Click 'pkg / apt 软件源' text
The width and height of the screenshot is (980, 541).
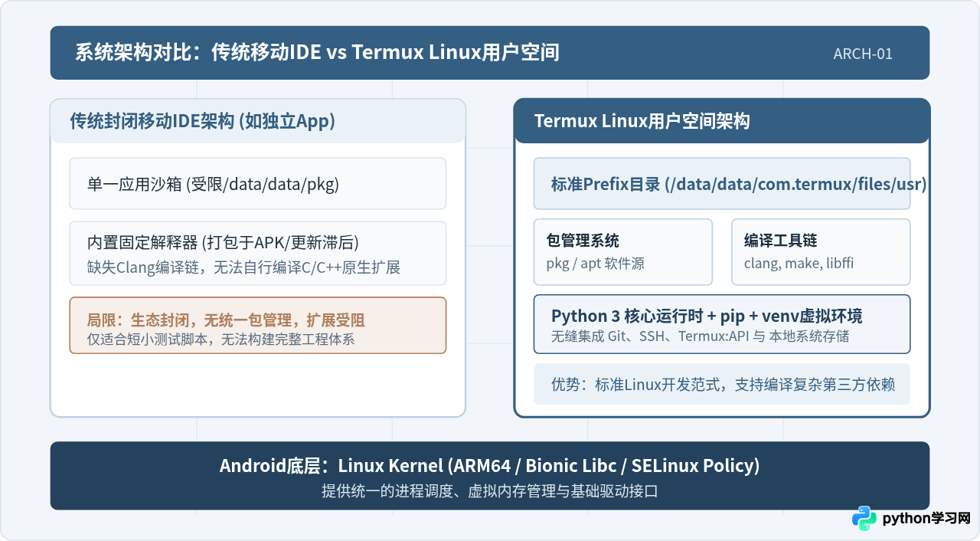coord(596,264)
